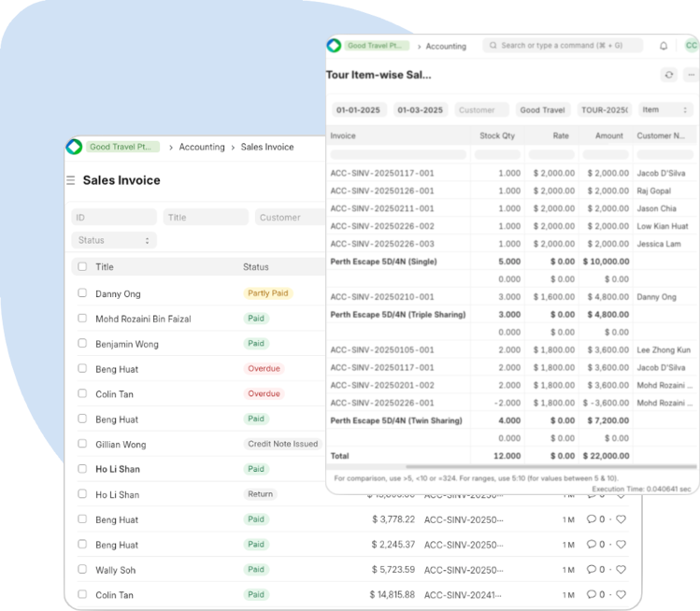Viewport: 700px width, 611px height.
Task: Select the Perth Escape 5D/4N (Twin Sharing) row
Action: click(x=511, y=420)
